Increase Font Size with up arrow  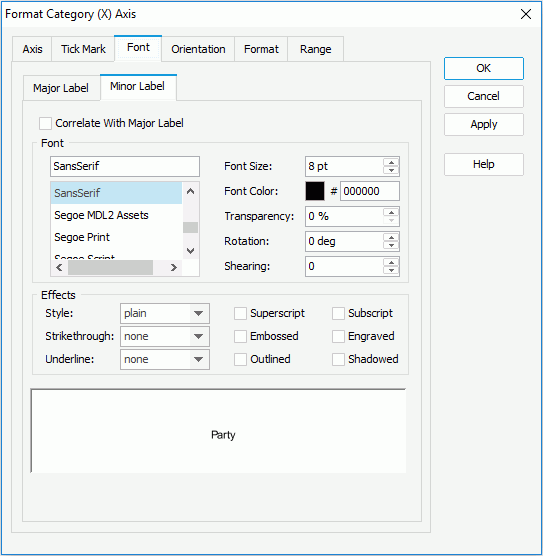391,162
